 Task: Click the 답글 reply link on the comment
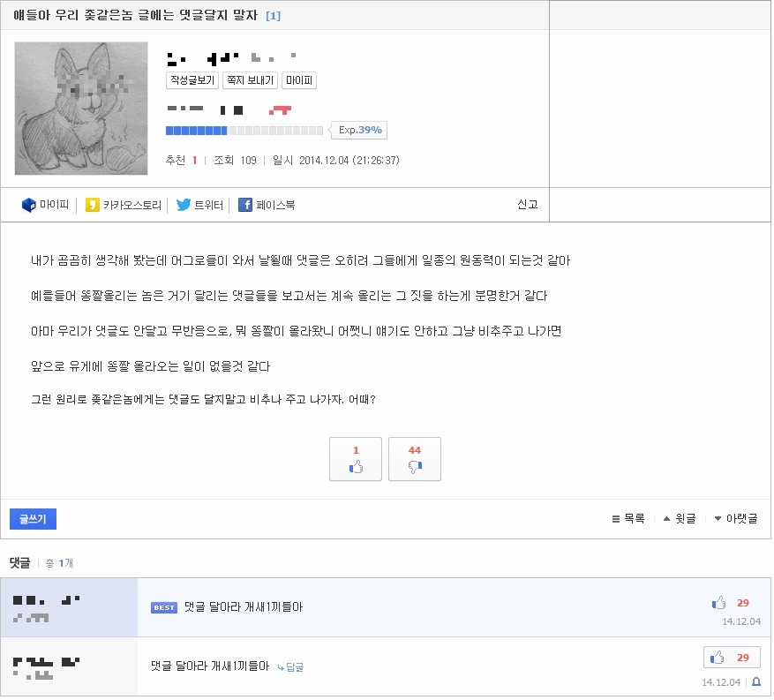pos(290,667)
